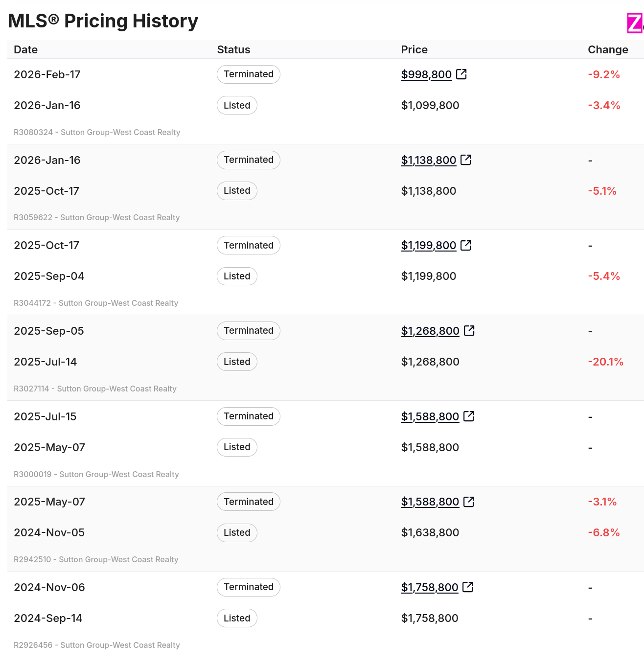This screenshot has width=644, height=666.
Task: Select the R3080324 Sutton Group listing note
Action: click(x=97, y=132)
